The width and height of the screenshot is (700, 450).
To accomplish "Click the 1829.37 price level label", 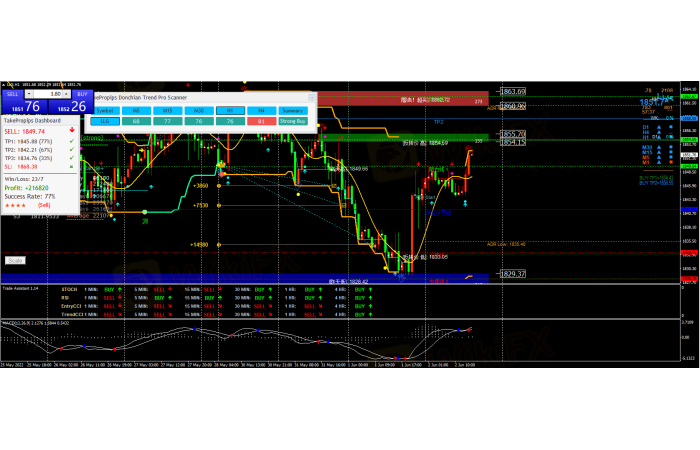I will [x=514, y=273].
